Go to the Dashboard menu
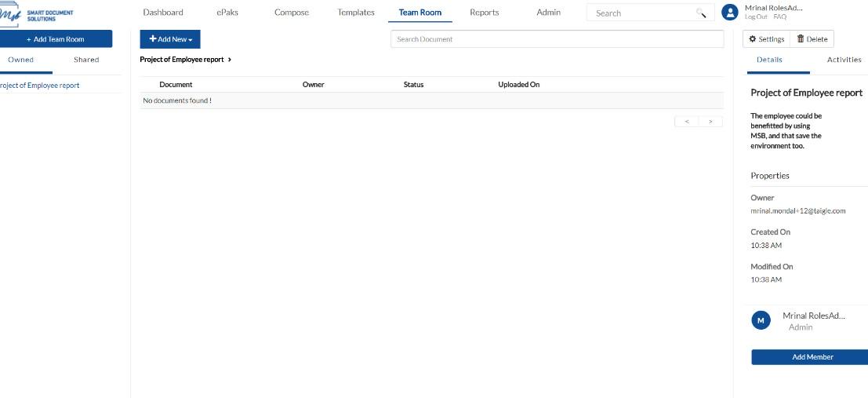 tap(163, 13)
